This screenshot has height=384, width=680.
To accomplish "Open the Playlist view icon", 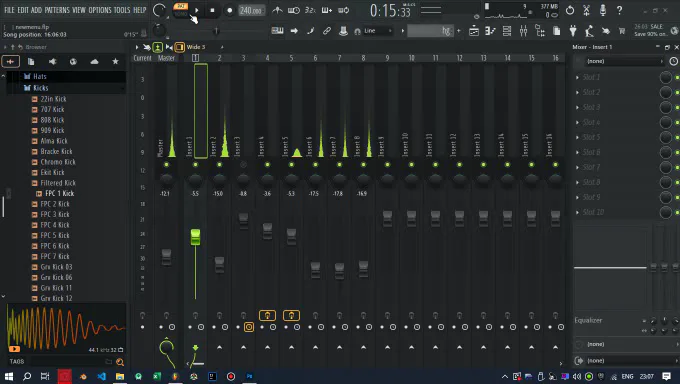I will (x=474, y=31).
